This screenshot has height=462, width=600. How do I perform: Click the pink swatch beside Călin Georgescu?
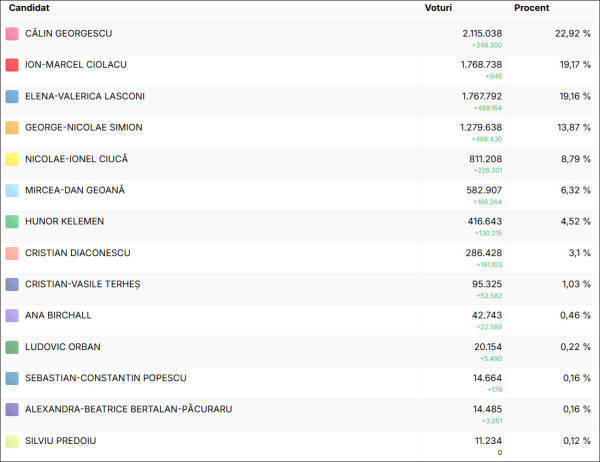[x=12, y=34]
